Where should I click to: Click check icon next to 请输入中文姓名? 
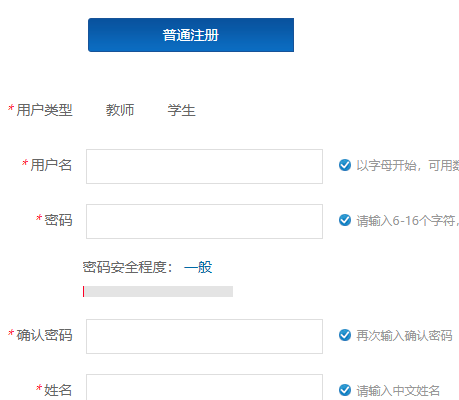tap(345, 390)
